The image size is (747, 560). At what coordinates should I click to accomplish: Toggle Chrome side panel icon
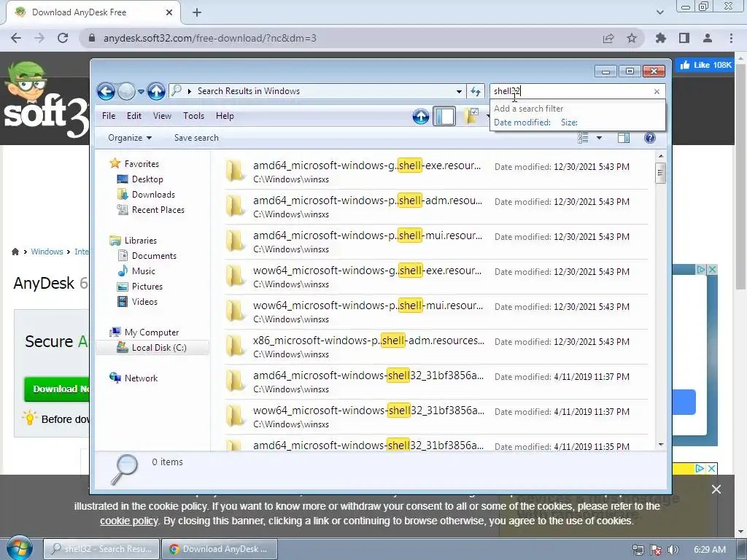click(684, 38)
